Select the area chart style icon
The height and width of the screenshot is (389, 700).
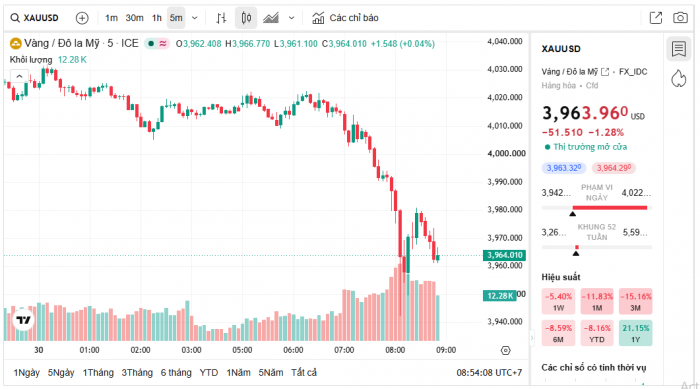pyautogui.click(x=271, y=18)
